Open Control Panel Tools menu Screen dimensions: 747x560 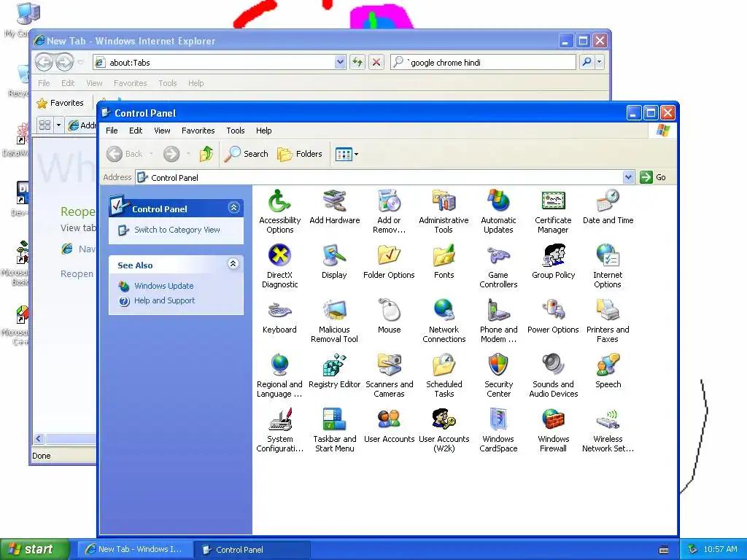tap(236, 131)
